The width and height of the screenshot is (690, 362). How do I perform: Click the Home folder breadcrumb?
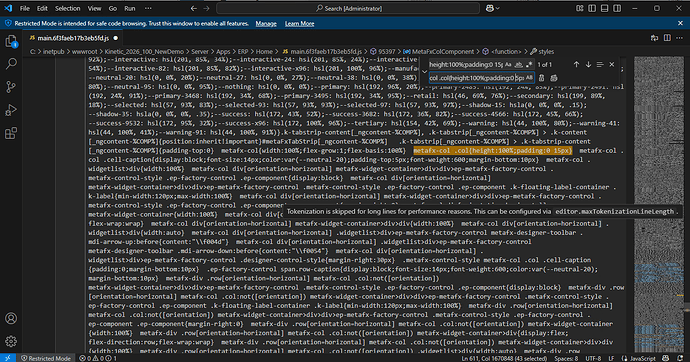pos(264,51)
